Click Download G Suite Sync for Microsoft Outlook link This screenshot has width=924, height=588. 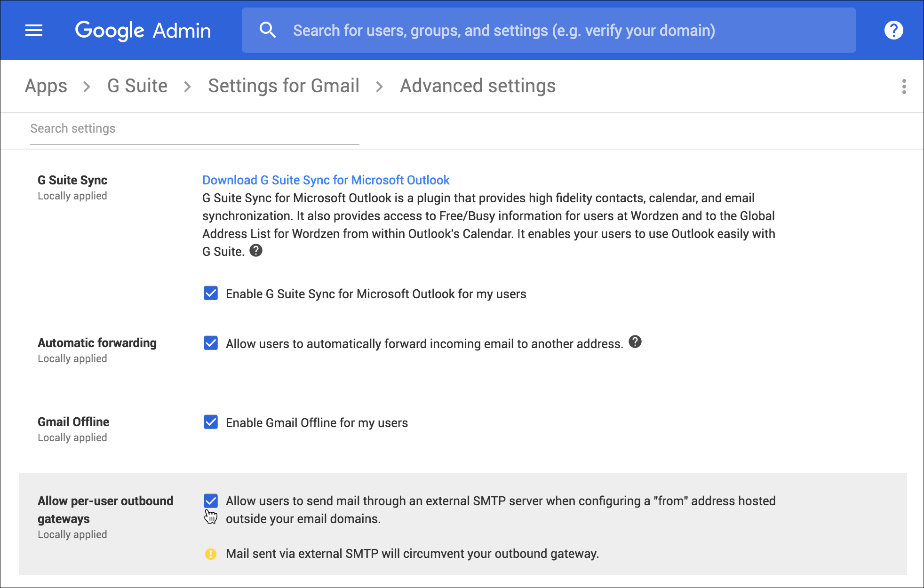click(327, 180)
